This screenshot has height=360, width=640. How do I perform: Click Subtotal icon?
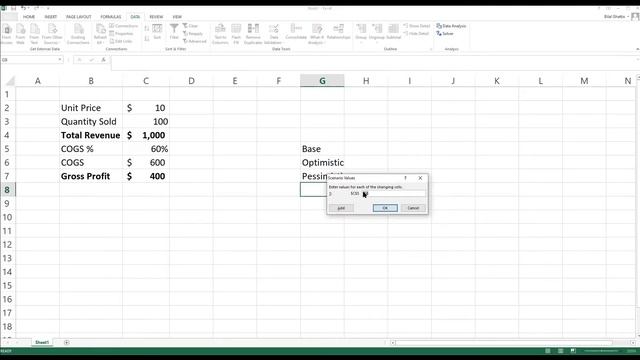[x=393, y=32]
